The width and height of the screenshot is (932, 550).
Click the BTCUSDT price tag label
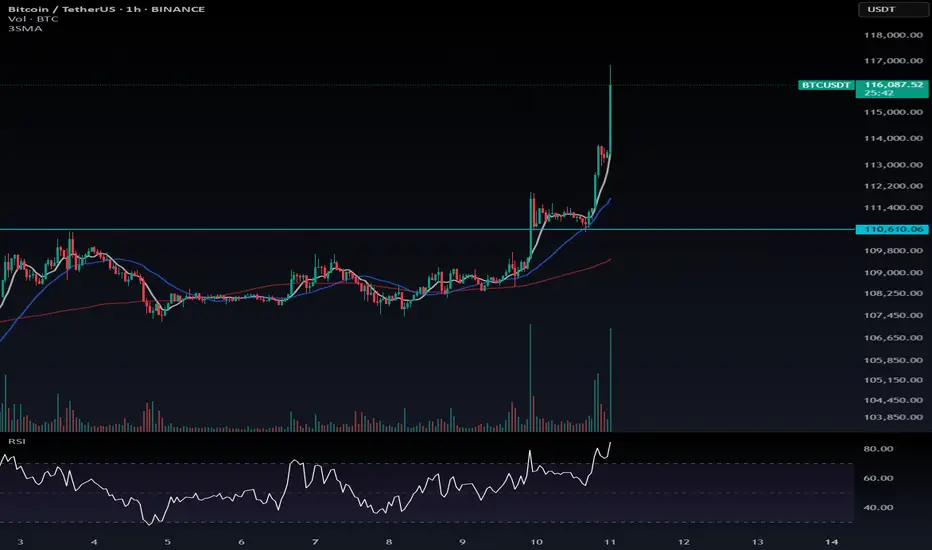[826, 85]
